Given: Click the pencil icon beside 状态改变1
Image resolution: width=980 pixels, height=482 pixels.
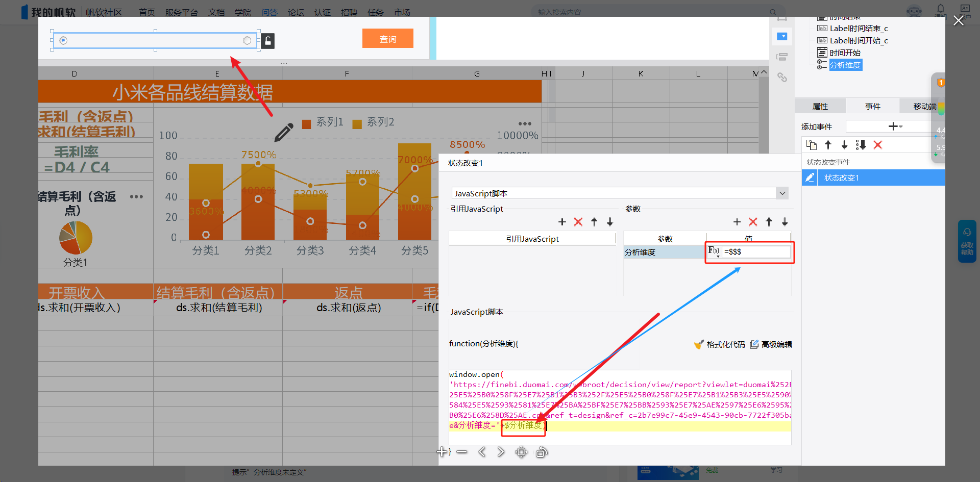Looking at the screenshot, I should click(810, 177).
